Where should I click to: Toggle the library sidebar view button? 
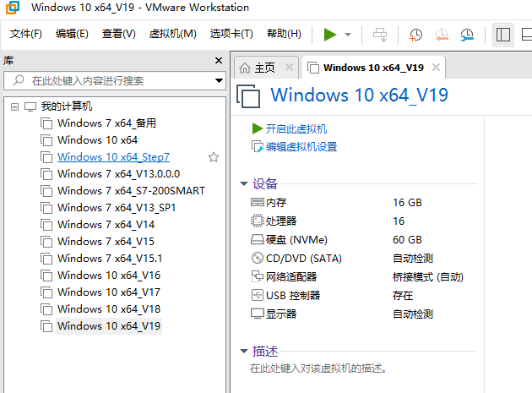pos(504,35)
